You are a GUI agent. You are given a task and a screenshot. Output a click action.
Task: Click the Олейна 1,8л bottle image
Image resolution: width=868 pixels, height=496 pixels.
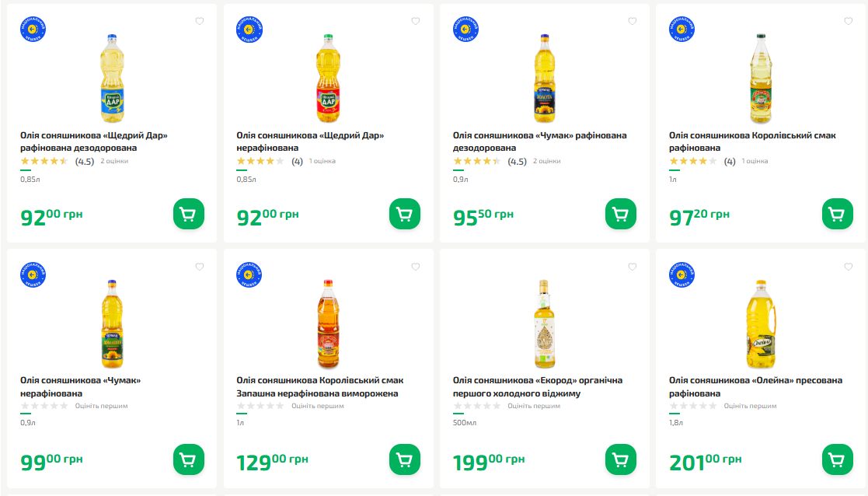[760, 323]
